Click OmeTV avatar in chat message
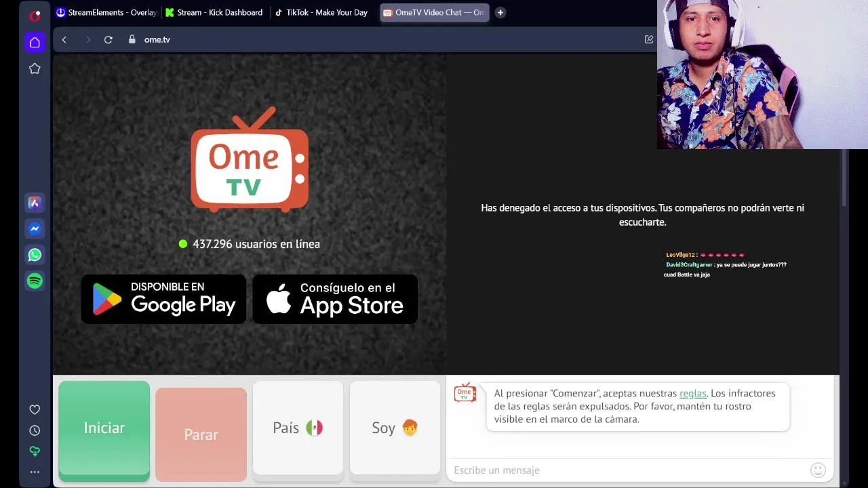The width and height of the screenshot is (868, 488). pyautogui.click(x=465, y=393)
